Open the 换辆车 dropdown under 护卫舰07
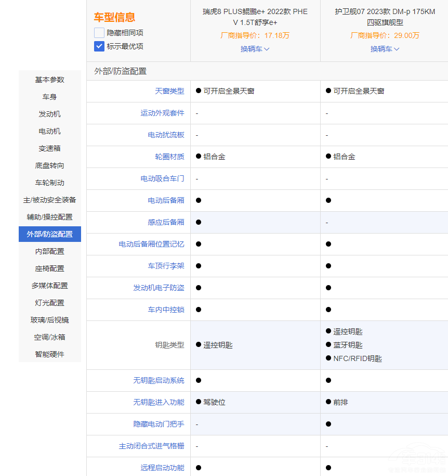Image resolution: width=448 pixels, height=476 pixels. click(x=385, y=48)
